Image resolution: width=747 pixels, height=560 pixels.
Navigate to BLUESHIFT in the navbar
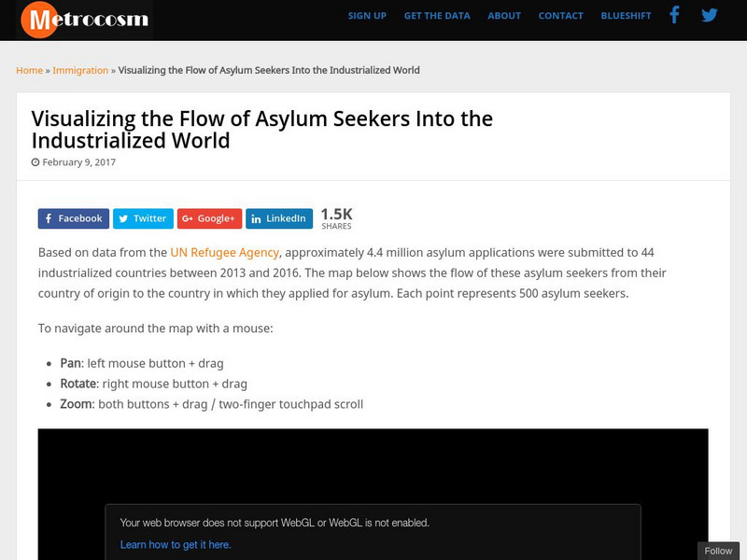(x=627, y=16)
